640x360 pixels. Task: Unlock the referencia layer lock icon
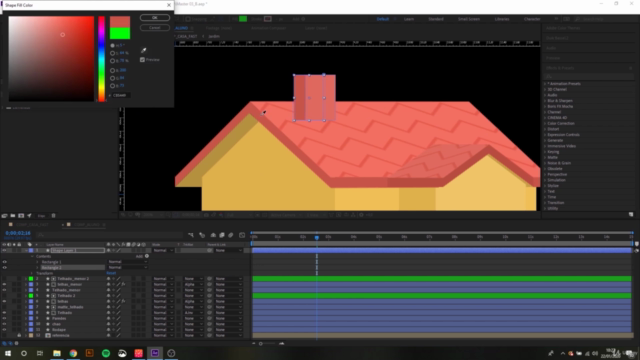tap(19, 335)
